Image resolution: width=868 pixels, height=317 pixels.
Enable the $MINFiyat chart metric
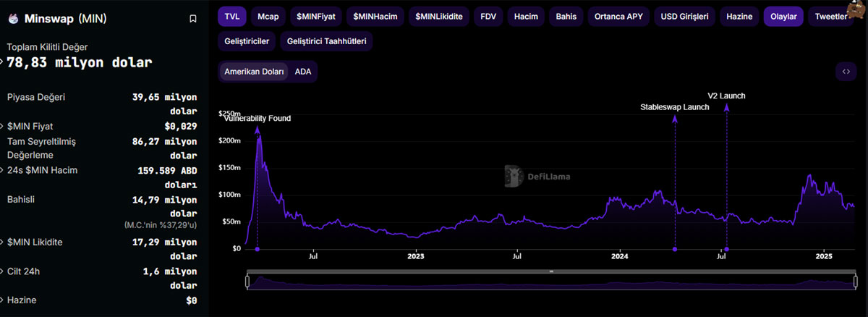(x=315, y=16)
